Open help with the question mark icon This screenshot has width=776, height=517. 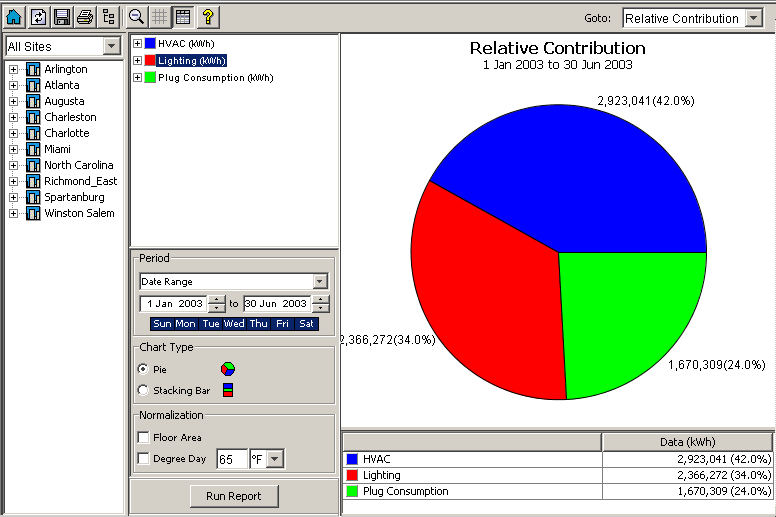coord(207,17)
